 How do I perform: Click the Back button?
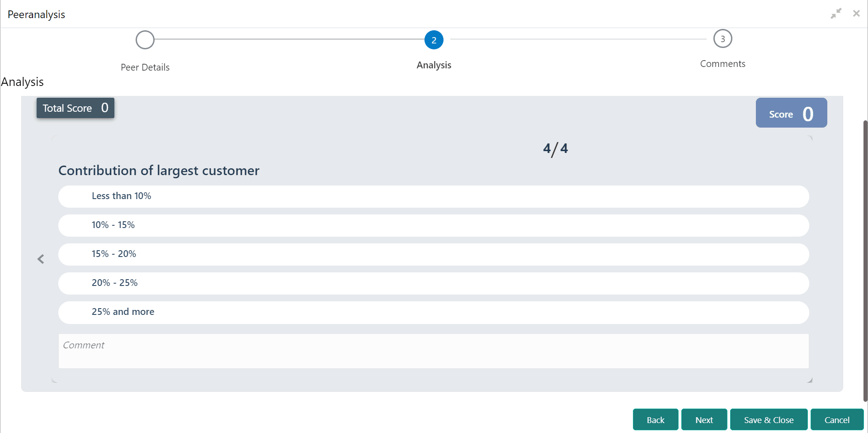pyautogui.click(x=655, y=419)
